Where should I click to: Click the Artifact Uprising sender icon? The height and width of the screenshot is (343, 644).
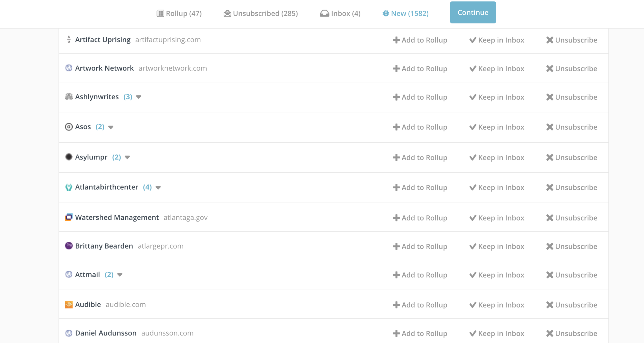point(69,40)
